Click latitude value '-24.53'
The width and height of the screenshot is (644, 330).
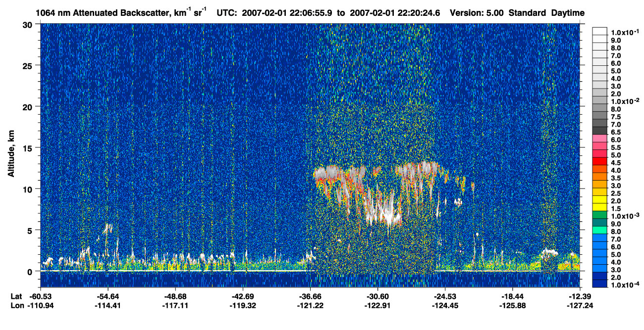tap(445, 296)
